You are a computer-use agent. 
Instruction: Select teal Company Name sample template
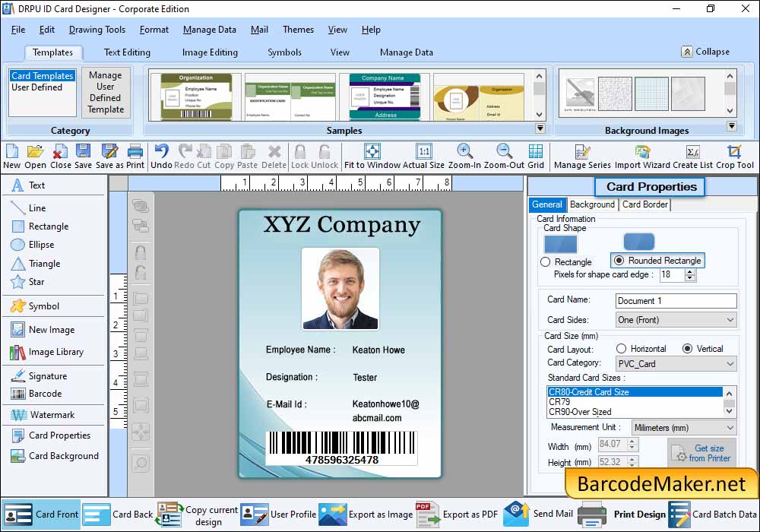385,97
